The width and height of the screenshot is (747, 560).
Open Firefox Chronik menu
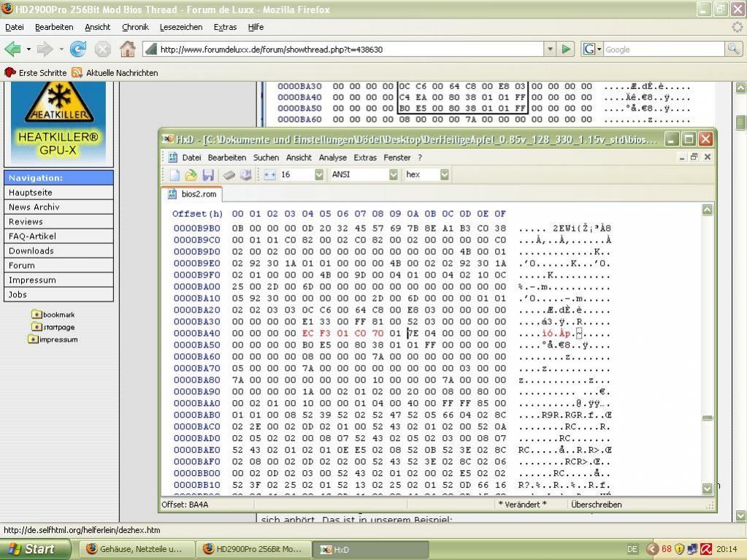coord(135,27)
